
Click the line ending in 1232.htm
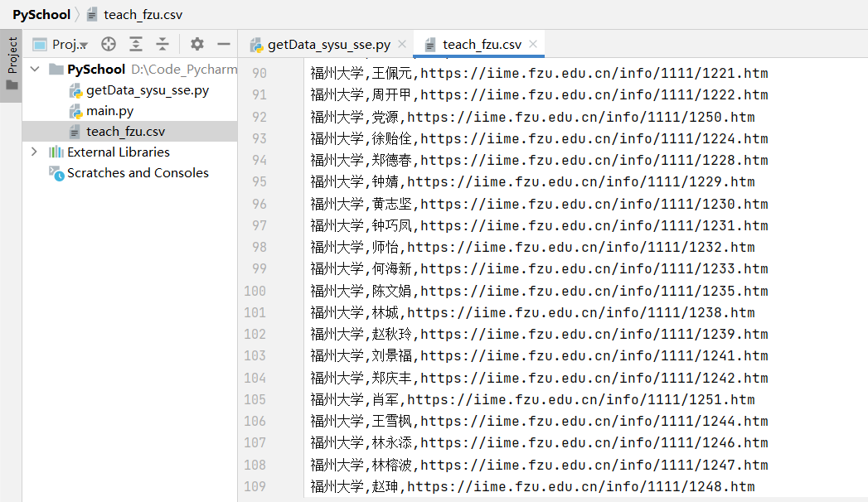click(532, 247)
